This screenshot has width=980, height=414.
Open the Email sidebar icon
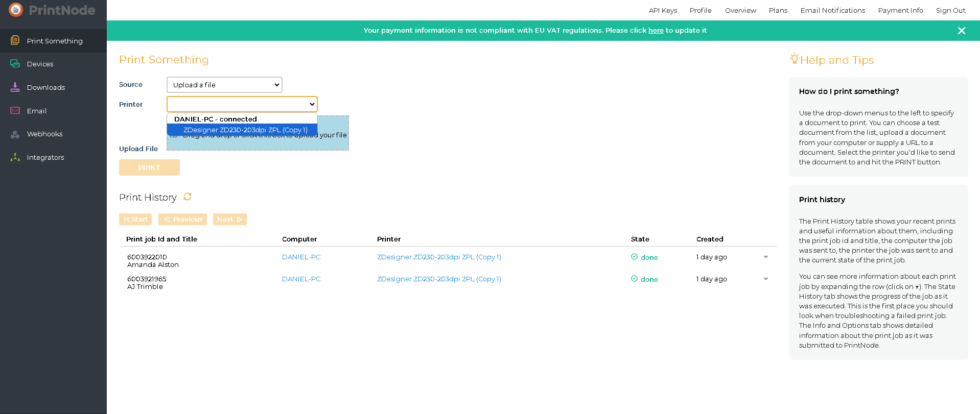15,111
